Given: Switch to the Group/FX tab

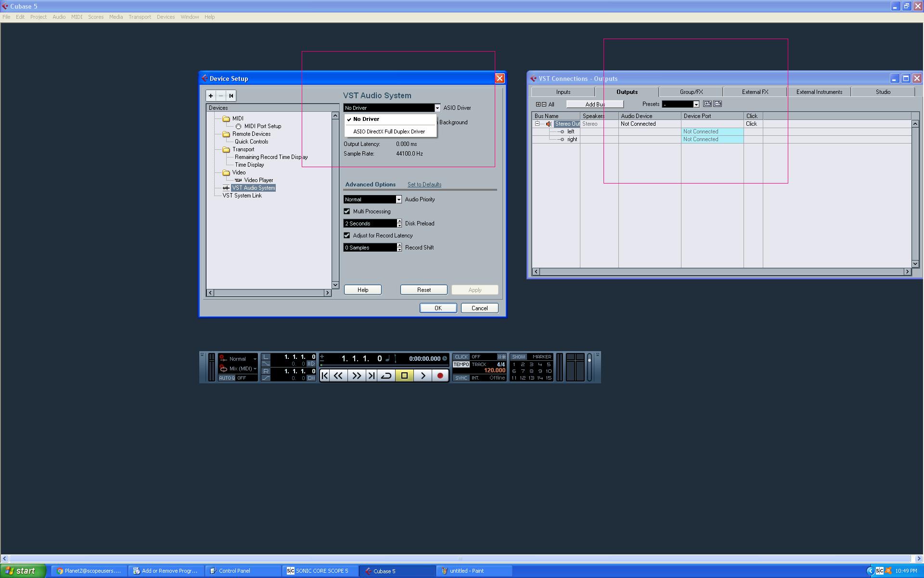Looking at the screenshot, I should click(691, 92).
